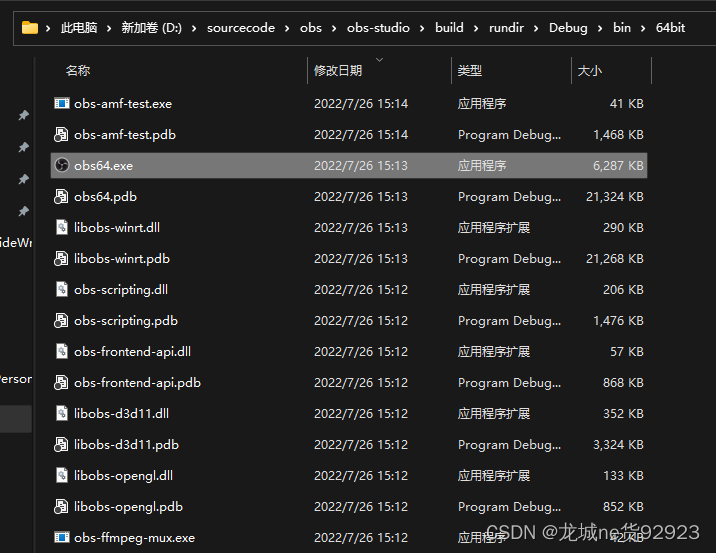
Task: Click the obs-ffmpeg-mux.exe application icon
Action: 62,537
